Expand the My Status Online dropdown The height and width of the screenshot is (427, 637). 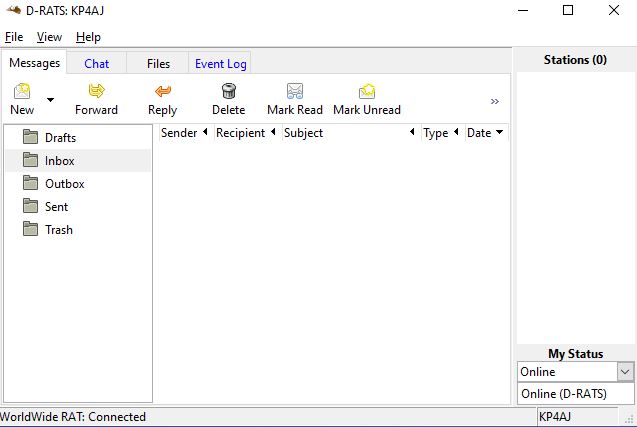[625, 372]
